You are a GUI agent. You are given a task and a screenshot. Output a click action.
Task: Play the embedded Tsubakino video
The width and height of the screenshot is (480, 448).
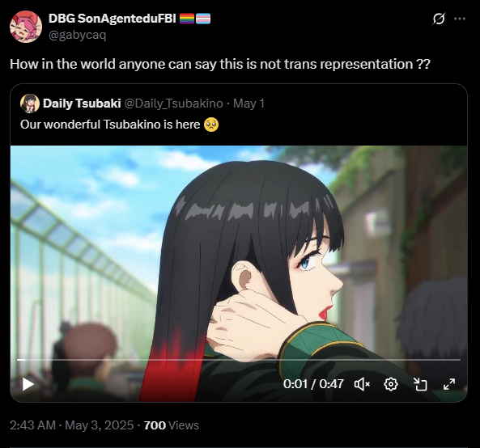tap(28, 384)
